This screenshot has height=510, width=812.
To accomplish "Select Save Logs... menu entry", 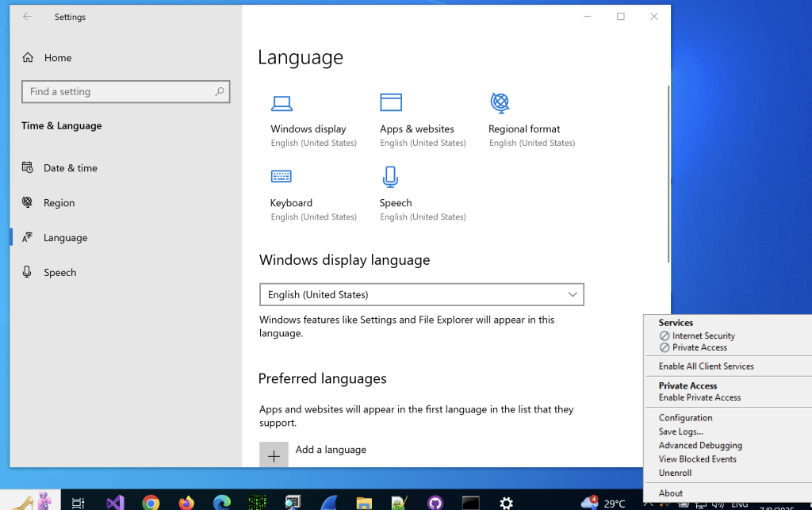I will coord(680,431).
